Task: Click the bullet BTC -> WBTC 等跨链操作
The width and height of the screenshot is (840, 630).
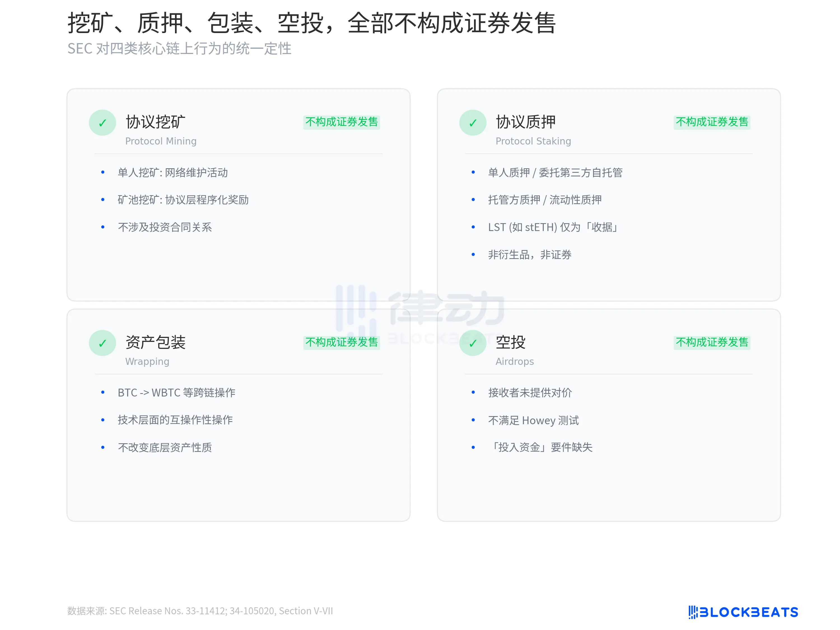Action: coord(176,393)
